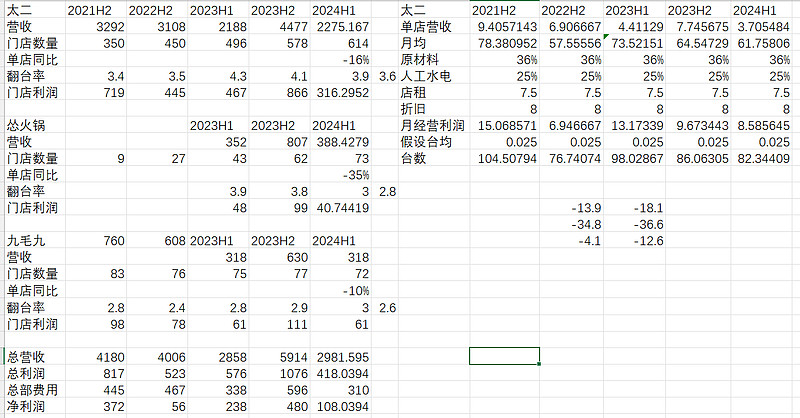Viewport: 800px width, 418px height.
Task: Select the -10% cell
Action: point(341,290)
